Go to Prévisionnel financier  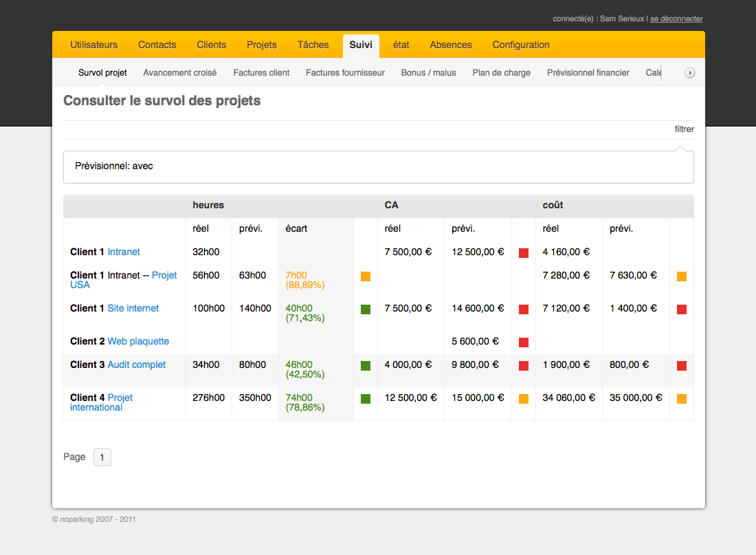pos(588,73)
